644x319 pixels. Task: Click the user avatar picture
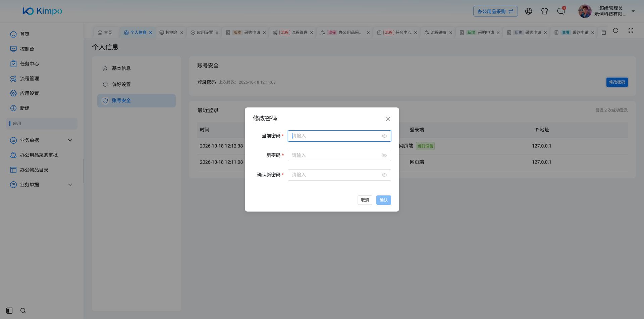click(585, 11)
